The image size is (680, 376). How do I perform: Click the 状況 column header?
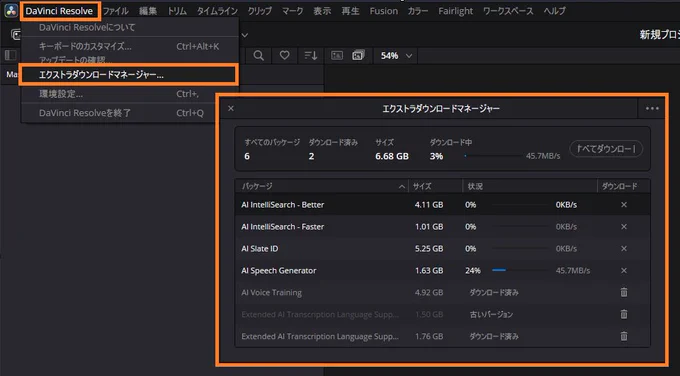pos(530,186)
